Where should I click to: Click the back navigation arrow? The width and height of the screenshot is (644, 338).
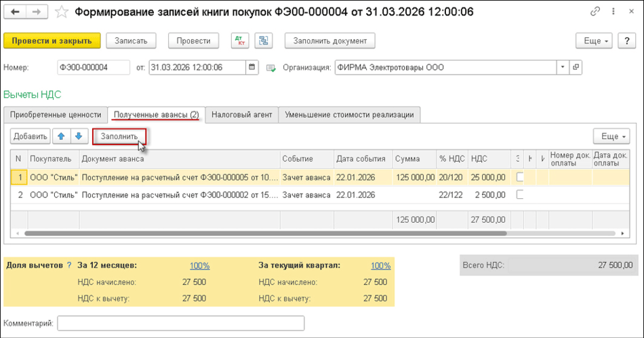point(16,12)
